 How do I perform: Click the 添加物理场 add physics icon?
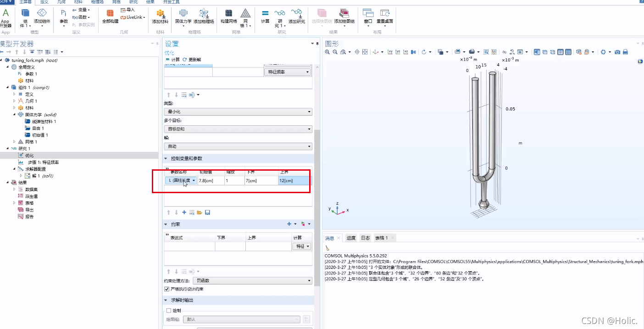tap(204, 17)
